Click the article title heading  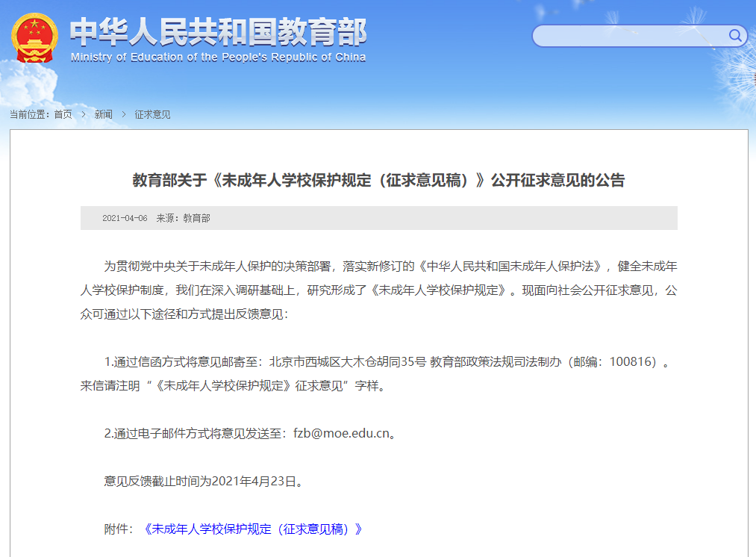tap(379, 180)
